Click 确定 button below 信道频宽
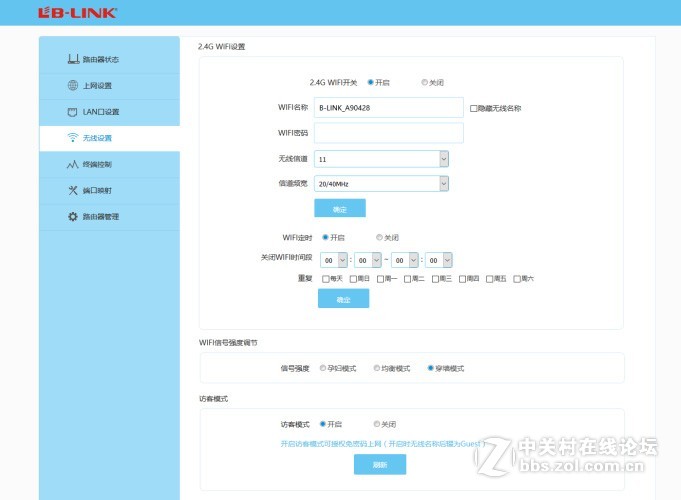Screen dimensions: 681x500 click(340, 208)
